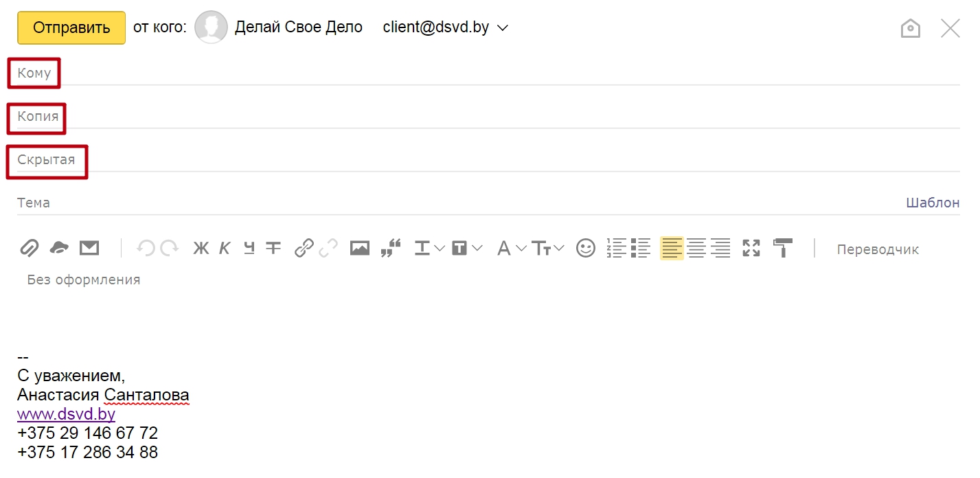Expand the sender address dropdown arrow
The height and width of the screenshot is (478, 980).
coord(502,28)
